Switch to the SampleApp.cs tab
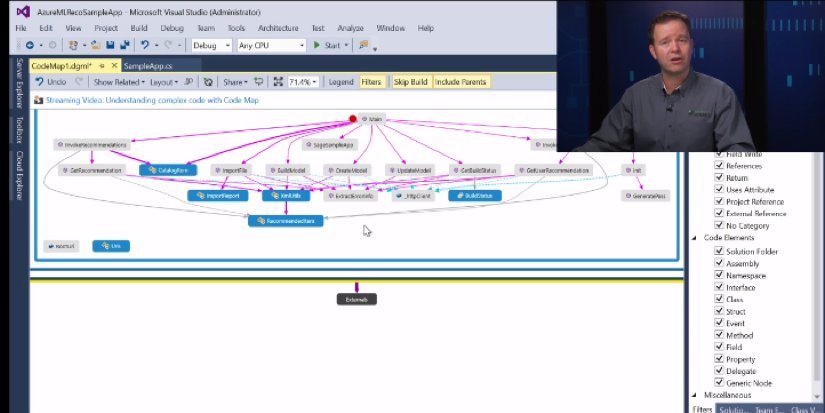The width and height of the screenshot is (825, 413). pos(147,66)
